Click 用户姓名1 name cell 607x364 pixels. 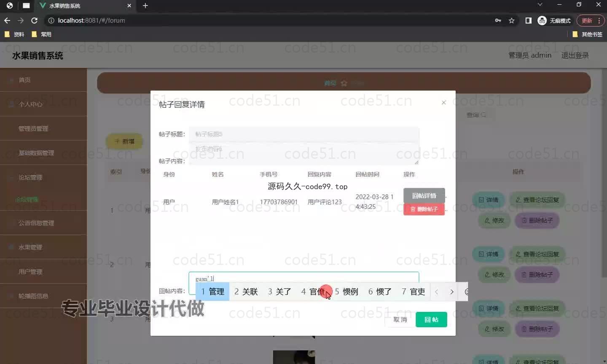(x=225, y=202)
